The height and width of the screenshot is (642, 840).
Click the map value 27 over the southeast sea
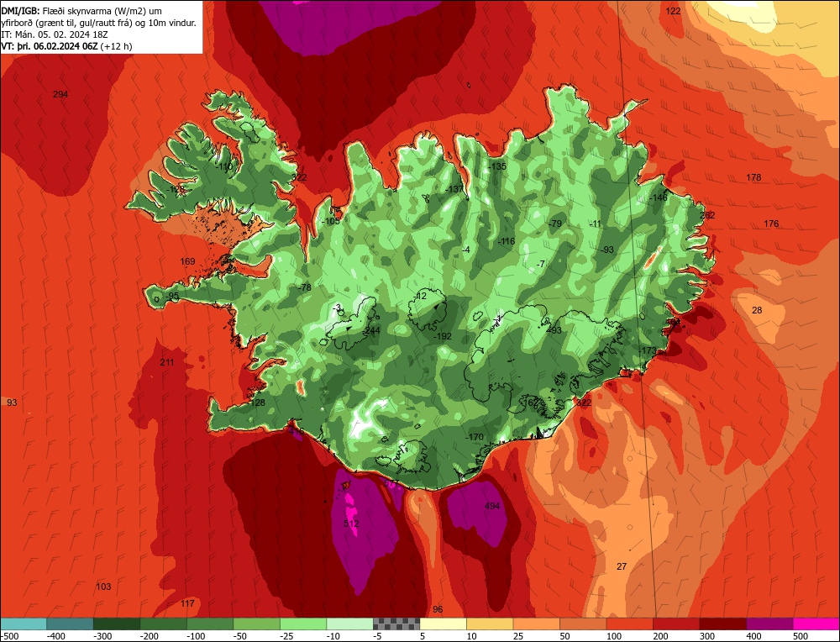(622, 566)
